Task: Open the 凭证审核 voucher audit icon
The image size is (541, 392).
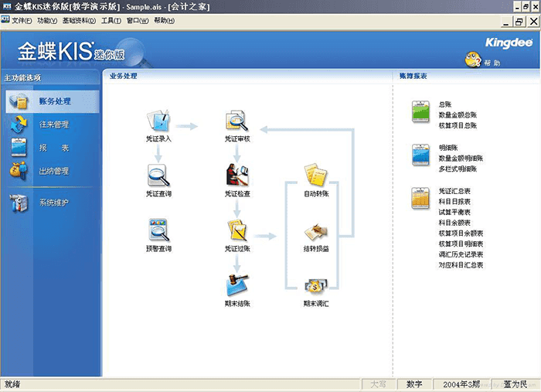Action: pos(237,121)
